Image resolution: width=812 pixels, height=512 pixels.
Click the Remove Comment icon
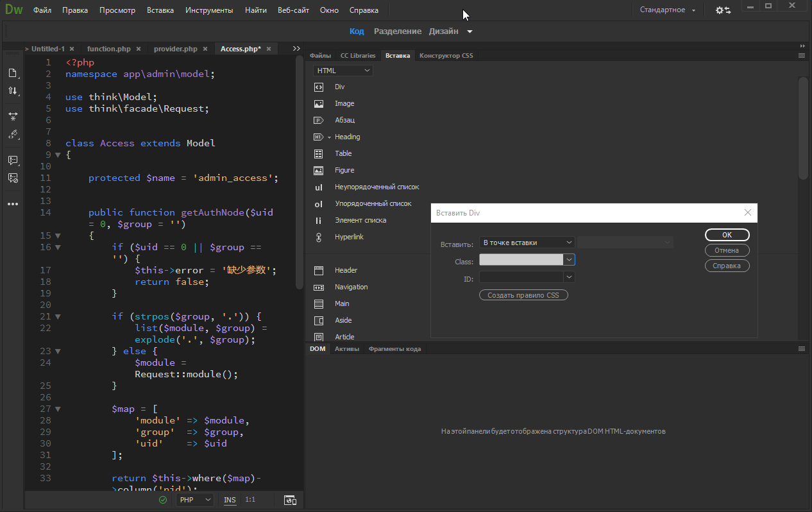pos(12,178)
